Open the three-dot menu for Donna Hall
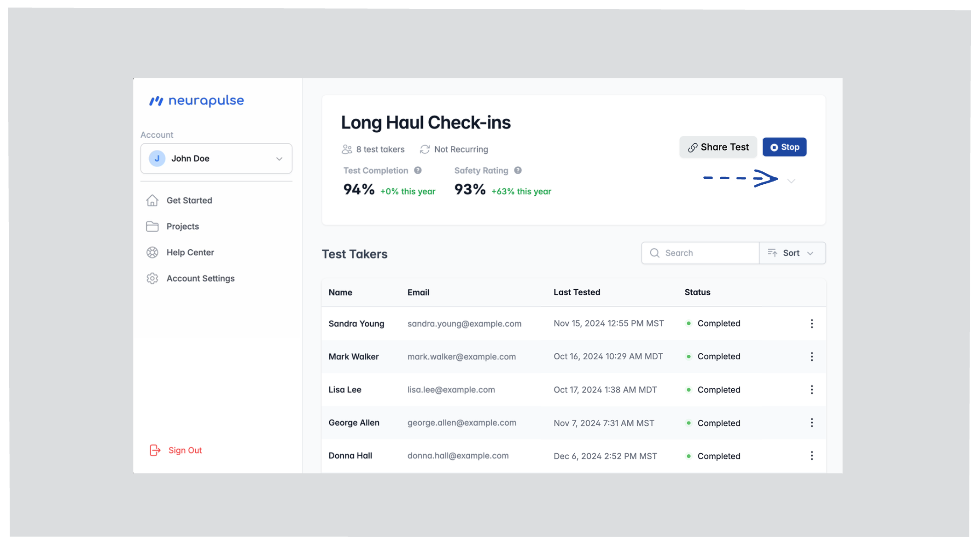 click(x=811, y=456)
